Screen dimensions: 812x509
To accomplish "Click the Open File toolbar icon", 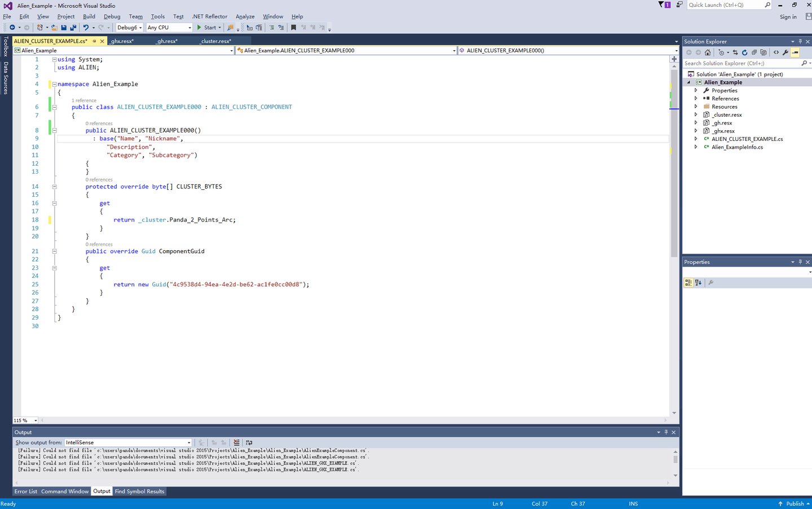I will point(54,27).
